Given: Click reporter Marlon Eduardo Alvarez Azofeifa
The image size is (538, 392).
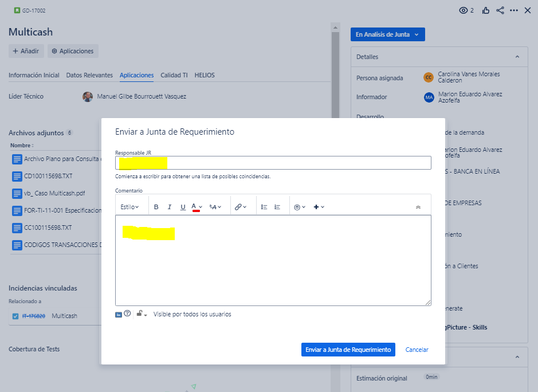Looking at the screenshot, I should (x=470, y=97).
